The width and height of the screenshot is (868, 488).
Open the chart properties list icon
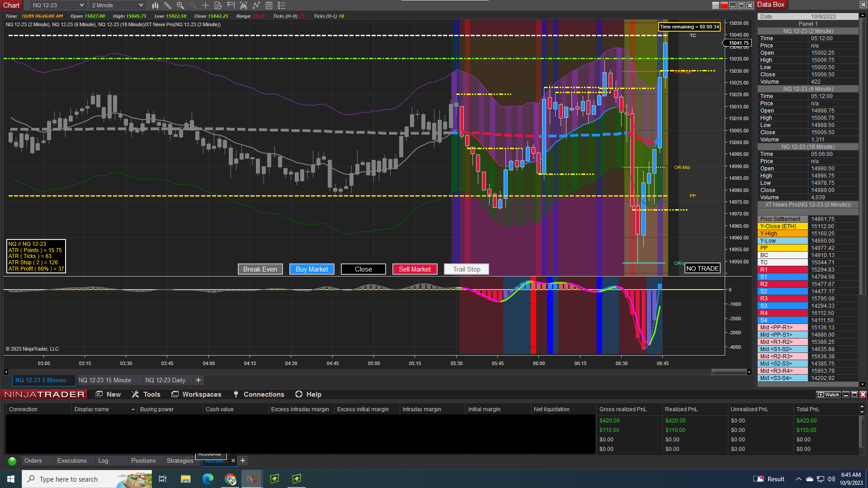282,5
